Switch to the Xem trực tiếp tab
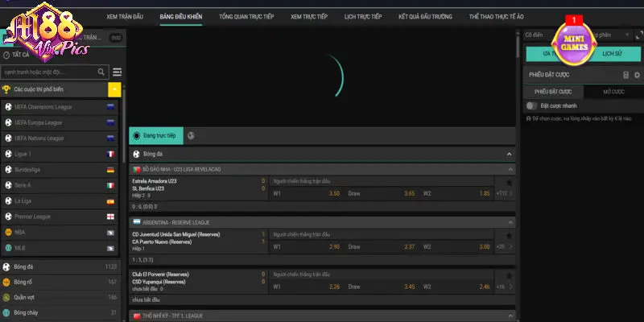This screenshot has width=644, height=322. click(308, 16)
